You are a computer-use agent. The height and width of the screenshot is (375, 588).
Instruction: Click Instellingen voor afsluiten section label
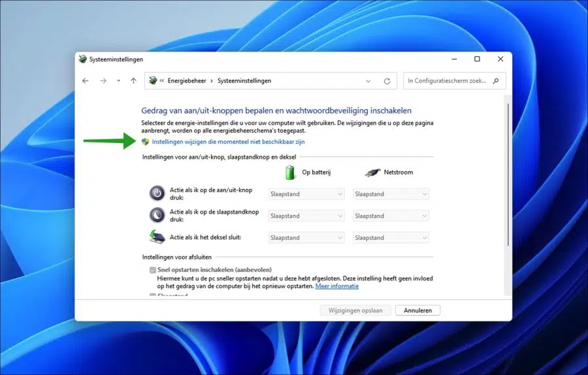click(176, 257)
